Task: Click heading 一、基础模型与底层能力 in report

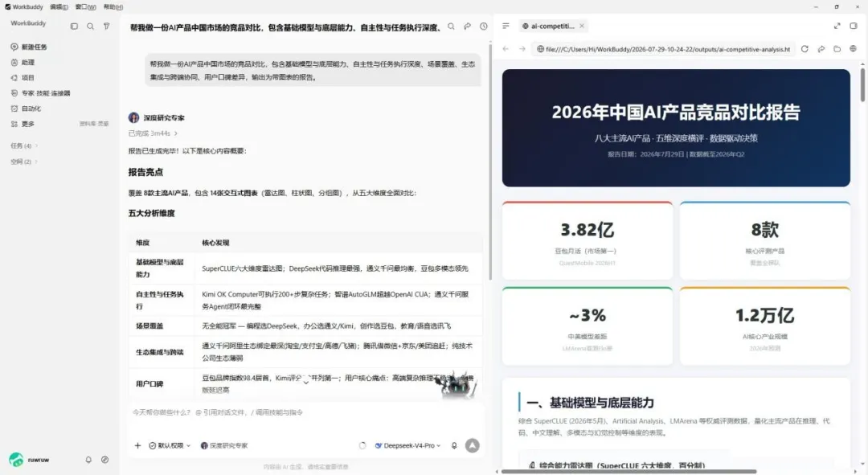Action: click(590, 403)
